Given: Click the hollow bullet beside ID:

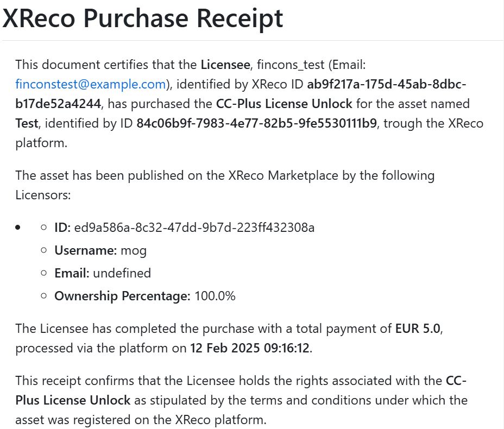Looking at the screenshot, I should pyautogui.click(x=43, y=228).
